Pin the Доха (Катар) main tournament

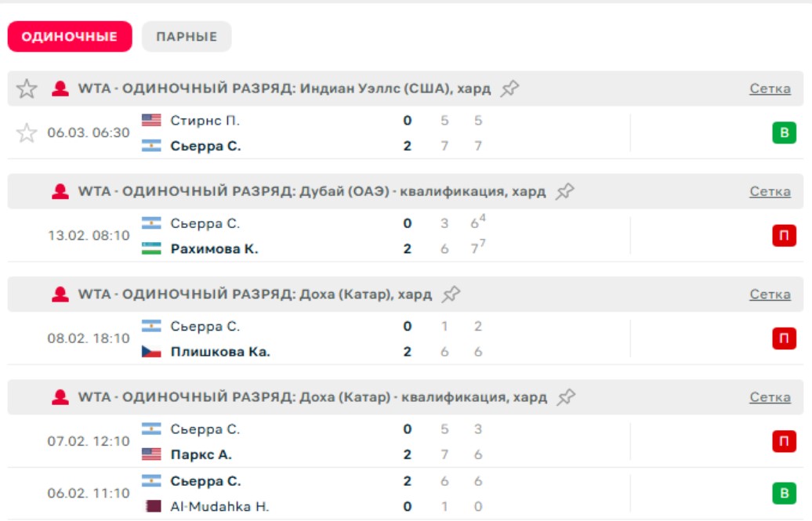pos(451,295)
